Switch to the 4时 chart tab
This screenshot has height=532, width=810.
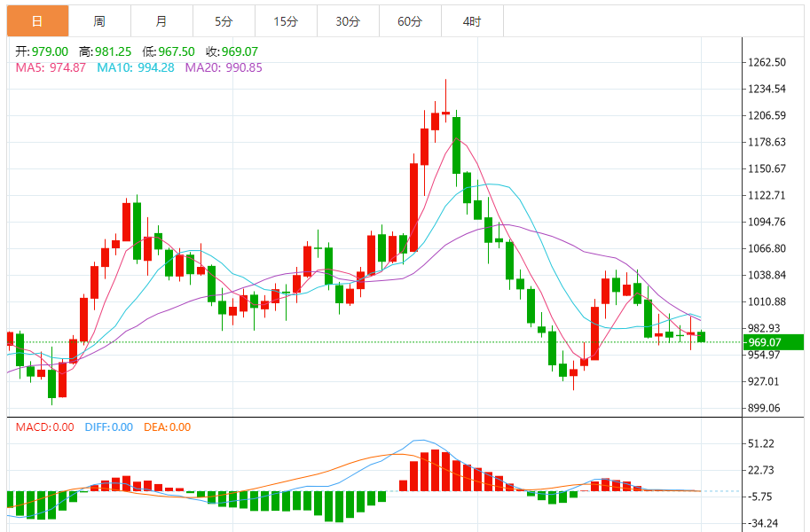click(x=472, y=21)
